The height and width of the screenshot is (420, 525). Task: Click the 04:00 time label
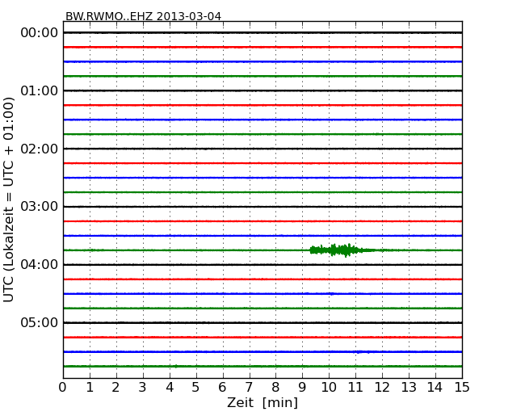tap(40, 265)
